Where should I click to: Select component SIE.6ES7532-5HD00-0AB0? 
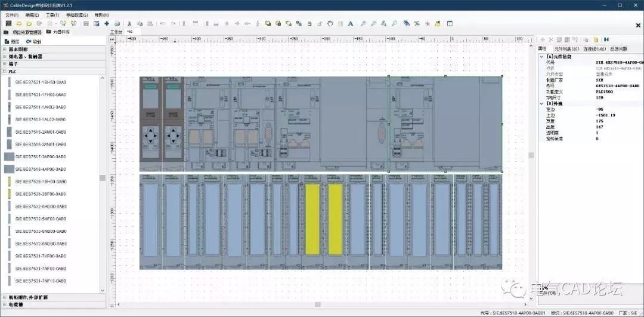(41, 207)
